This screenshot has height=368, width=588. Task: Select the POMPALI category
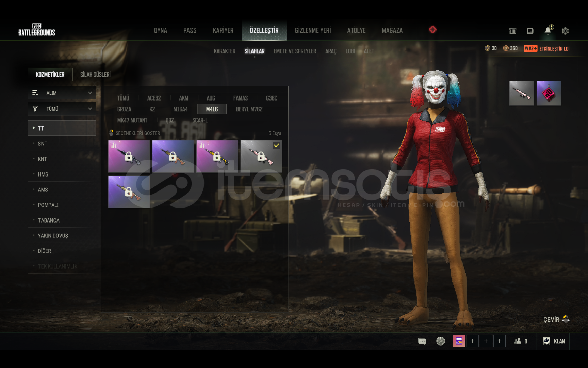coord(62,205)
